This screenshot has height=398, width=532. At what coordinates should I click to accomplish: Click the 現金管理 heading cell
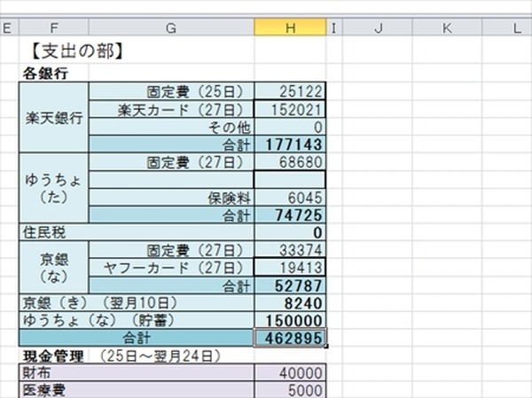(53, 356)
